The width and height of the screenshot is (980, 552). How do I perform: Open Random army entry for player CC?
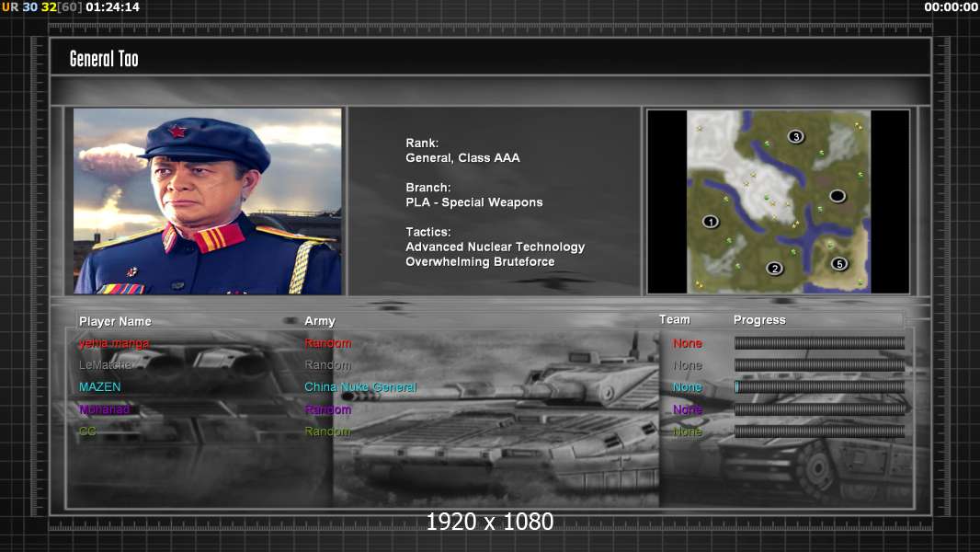tap(327, 431)
